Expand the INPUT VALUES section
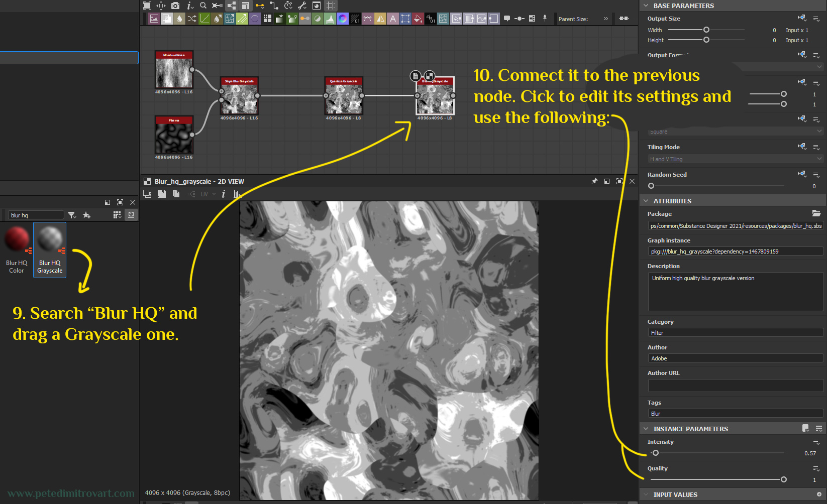Screen dimensions: 827x504 (646, 494)
